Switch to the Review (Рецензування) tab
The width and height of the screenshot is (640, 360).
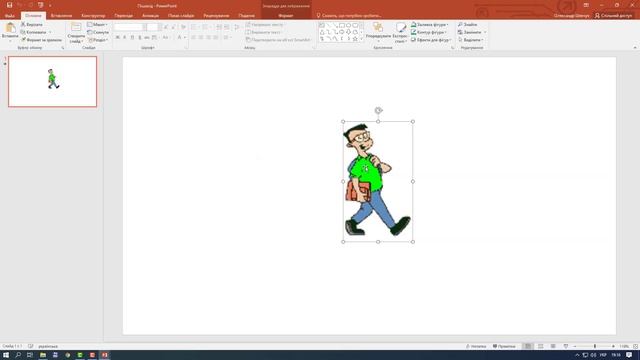tap(216, 16)
